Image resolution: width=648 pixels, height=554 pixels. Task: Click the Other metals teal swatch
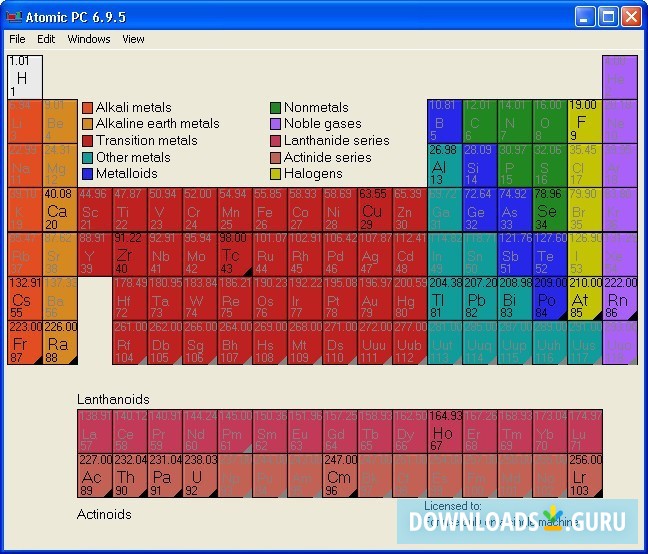pyautogui.click(x=87, y=158)
